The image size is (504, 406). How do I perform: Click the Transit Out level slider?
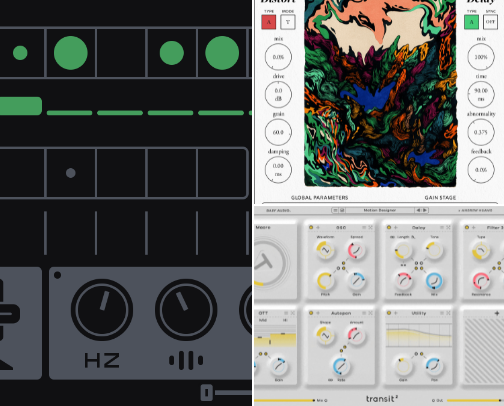[x=475, y=400]
